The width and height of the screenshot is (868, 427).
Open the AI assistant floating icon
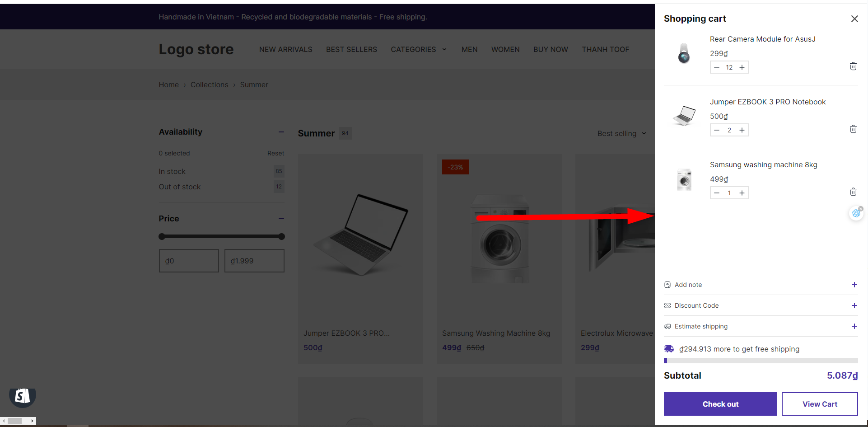click(856, 213)
